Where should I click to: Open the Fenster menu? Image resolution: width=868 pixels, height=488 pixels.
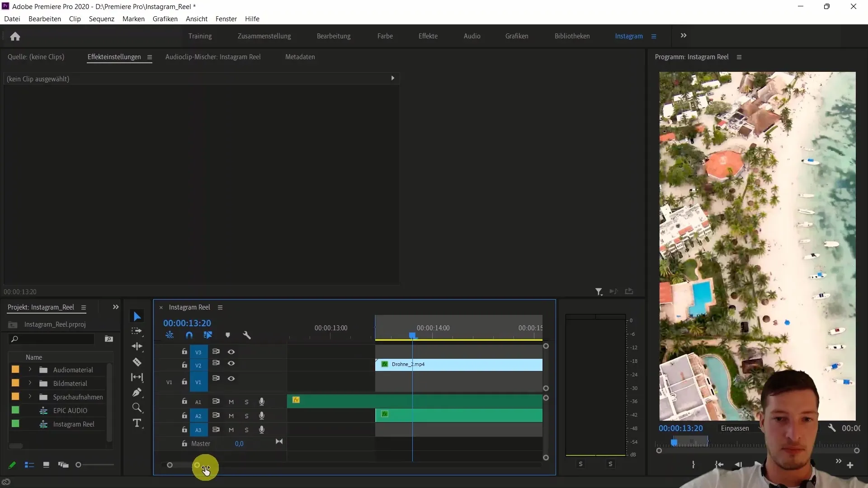click(x=226, y=19)
